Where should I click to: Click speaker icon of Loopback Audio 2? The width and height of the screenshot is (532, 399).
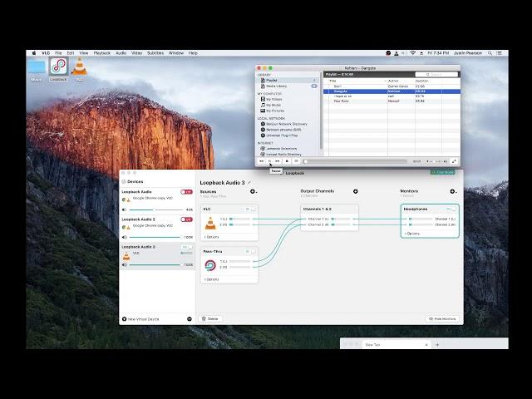[124, 237]
